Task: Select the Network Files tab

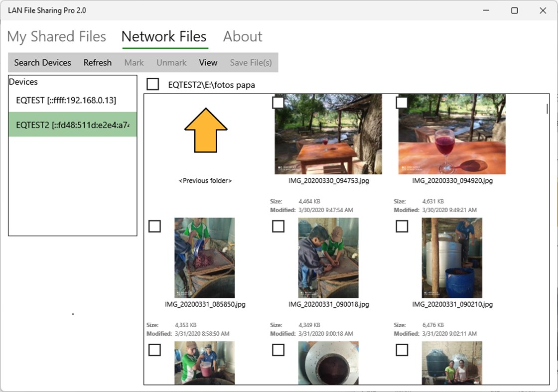Action: (164, 36)
